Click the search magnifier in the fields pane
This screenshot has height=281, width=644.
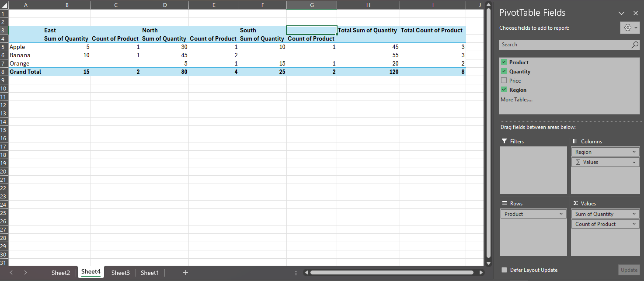tap(634, 45)
